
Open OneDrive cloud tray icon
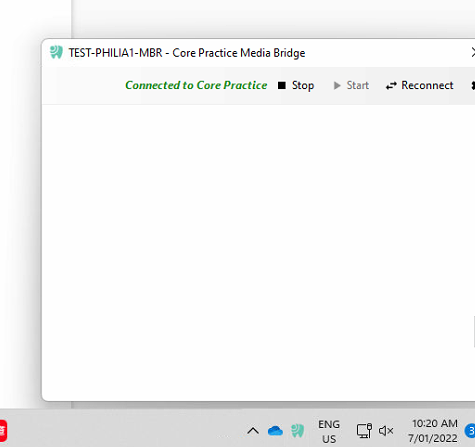tap(275, 431)
